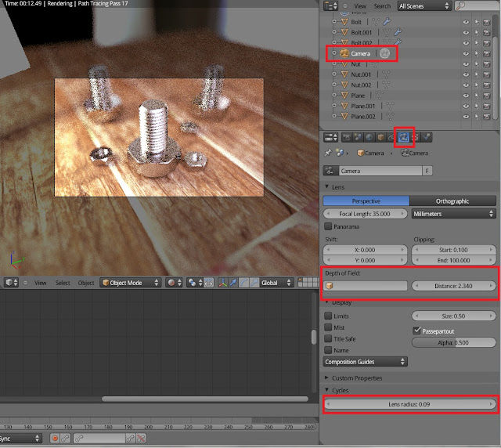Select the translate manipulator arrow icon

(x=233, y=283)
